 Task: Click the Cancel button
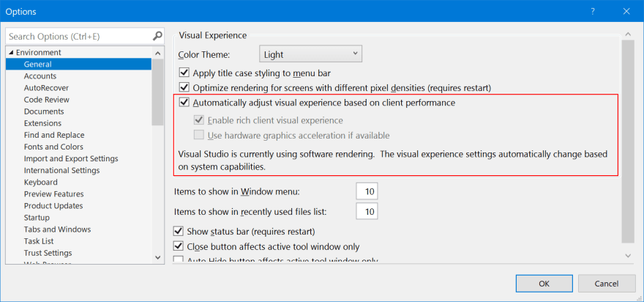tap(607, 284)
